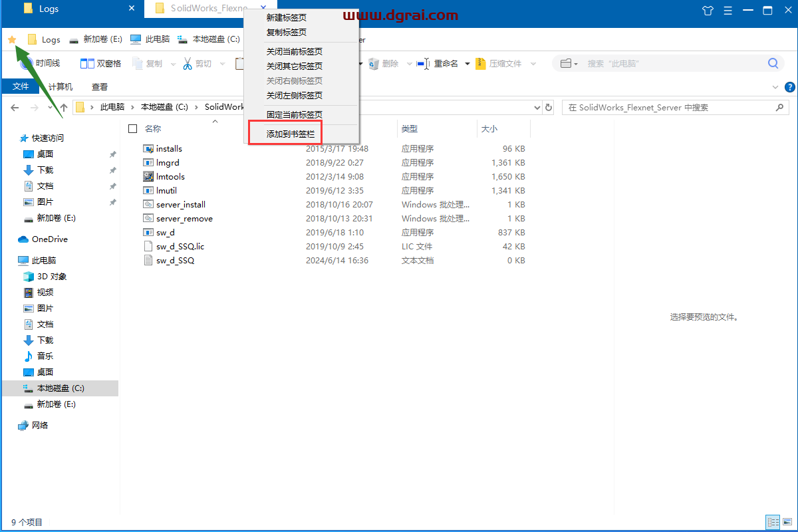Select 3D 对象 in navigation pane
Screen dimensions: 798x532
click(x=45, y=277)
